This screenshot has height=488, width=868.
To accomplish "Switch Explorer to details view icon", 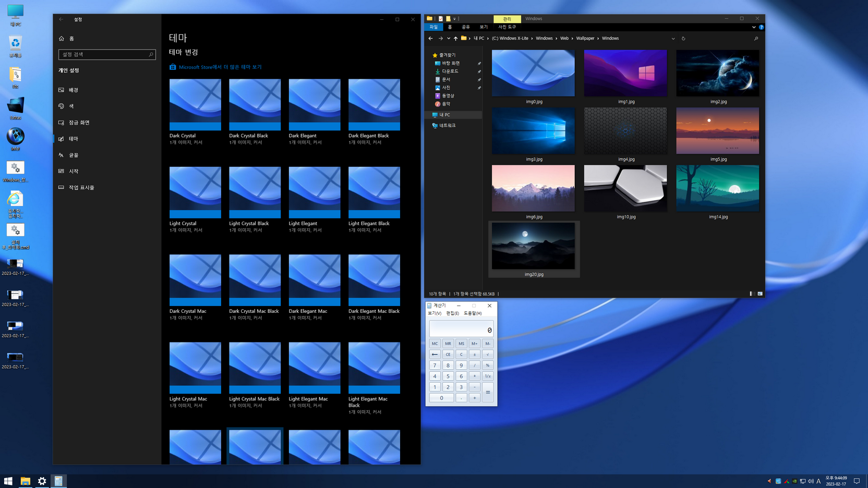I will click(x=752, y=294).
